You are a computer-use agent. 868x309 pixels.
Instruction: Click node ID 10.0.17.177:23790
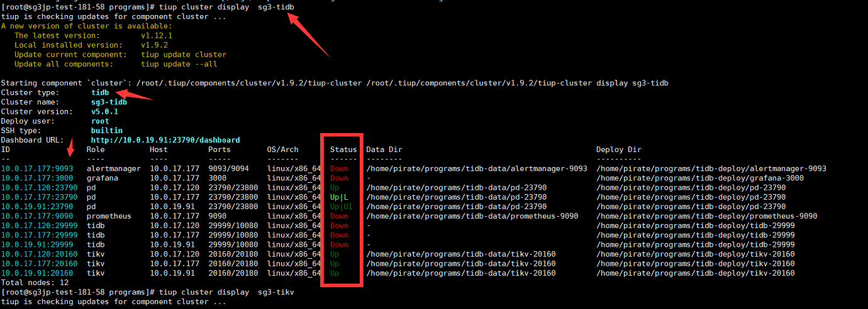pyautogui.click(x=40, y=197)
